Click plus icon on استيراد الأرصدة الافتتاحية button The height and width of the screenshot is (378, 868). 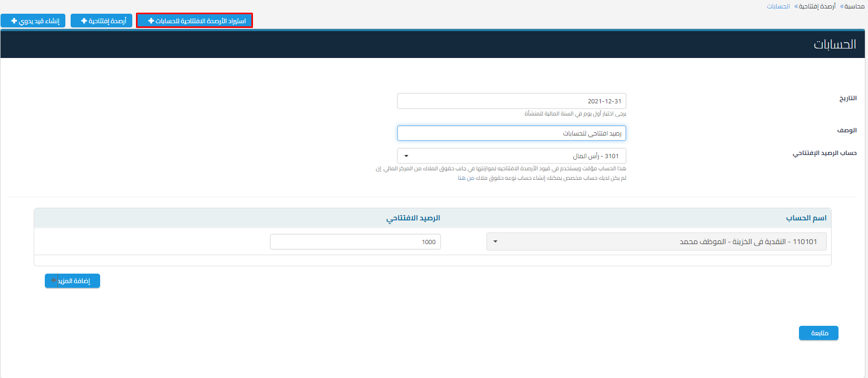[x=151, y=21]
